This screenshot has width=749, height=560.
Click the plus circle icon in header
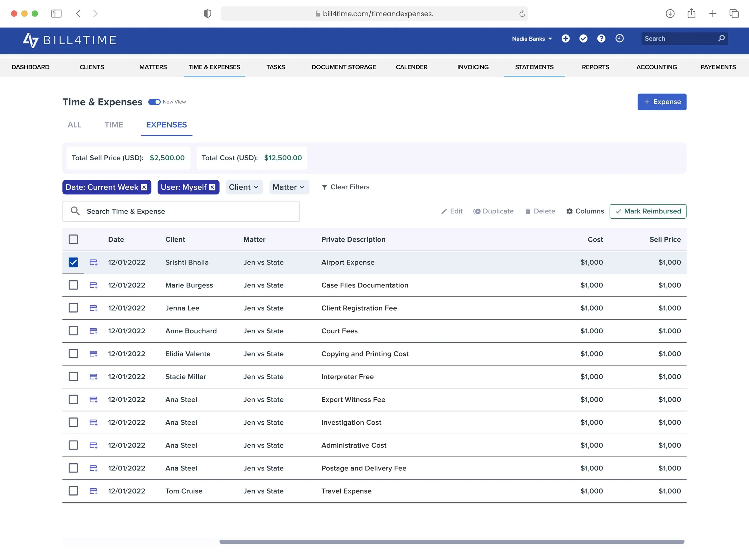[565, 39]
